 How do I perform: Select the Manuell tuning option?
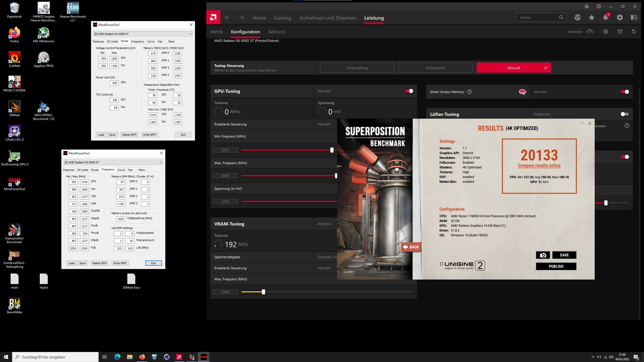click(514, 68)
